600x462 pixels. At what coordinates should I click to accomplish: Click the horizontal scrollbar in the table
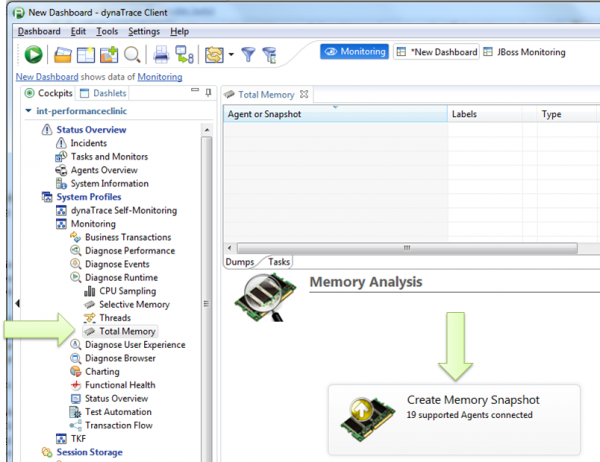pos(407,248)
